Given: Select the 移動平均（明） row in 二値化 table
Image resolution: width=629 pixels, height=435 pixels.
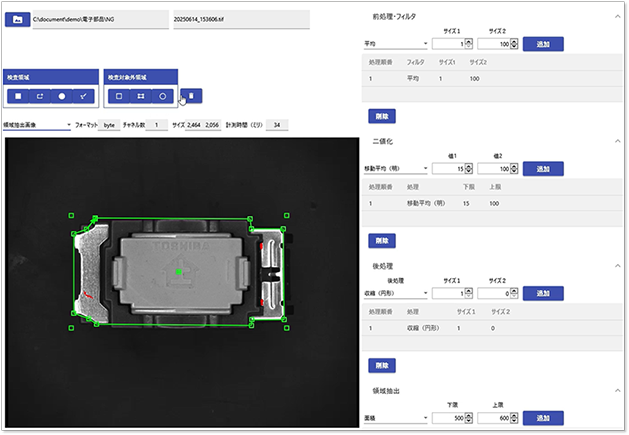Looking at the screenshot, I should point(492,203).
